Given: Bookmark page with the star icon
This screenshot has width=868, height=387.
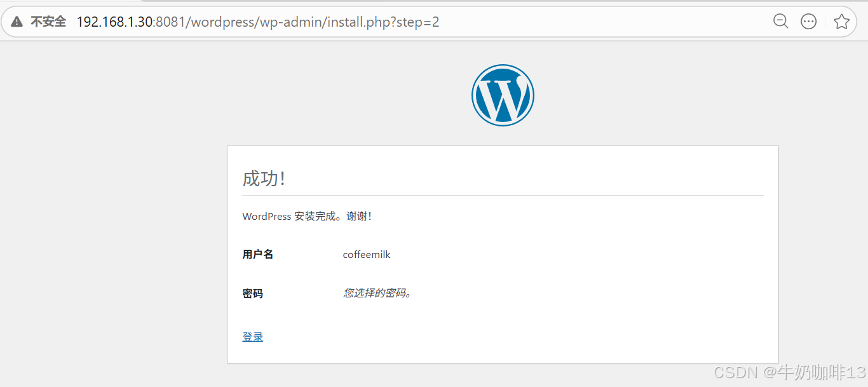Looking at the screenshot, I should pyautogui.click(x=842, y=22).
